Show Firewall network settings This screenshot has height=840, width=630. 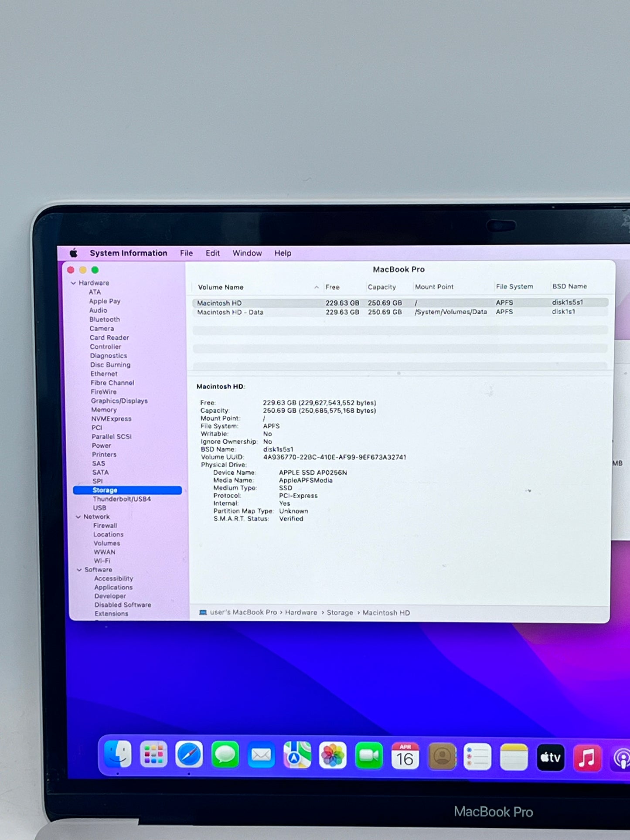[x=105, y=526]
